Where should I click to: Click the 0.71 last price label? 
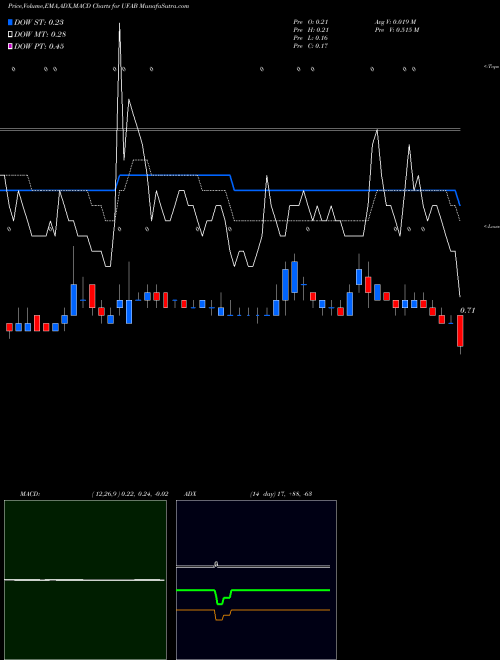point(468,310)
